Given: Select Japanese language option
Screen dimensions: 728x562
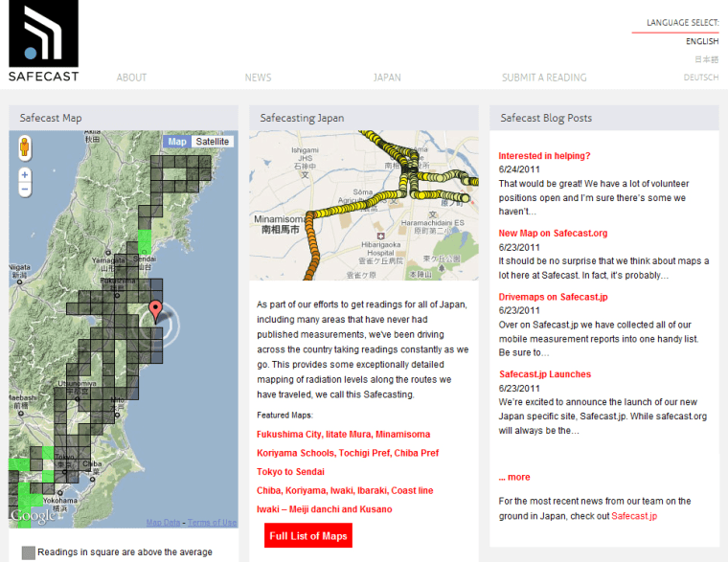Looking at the screenshot, I should [707, 59].
